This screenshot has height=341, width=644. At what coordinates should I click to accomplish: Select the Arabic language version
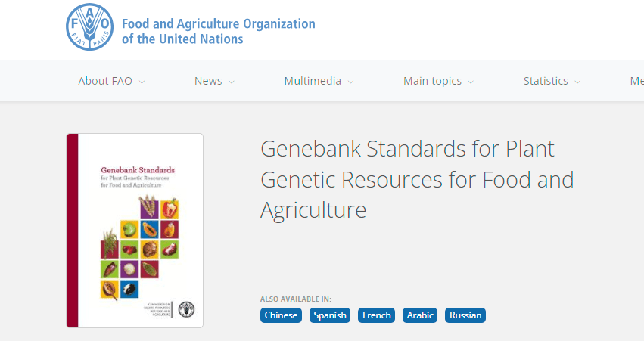420,315
